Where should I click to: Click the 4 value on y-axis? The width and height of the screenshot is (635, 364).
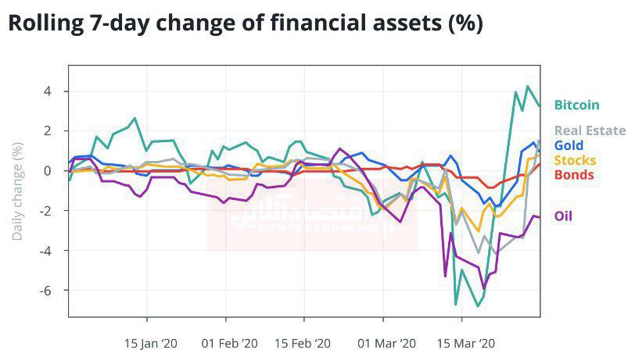[48, 91]
